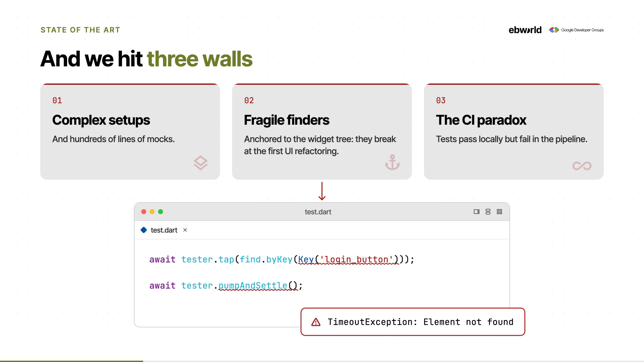
Task: Click the blue Dart file icon in tab
Action: 144,230
